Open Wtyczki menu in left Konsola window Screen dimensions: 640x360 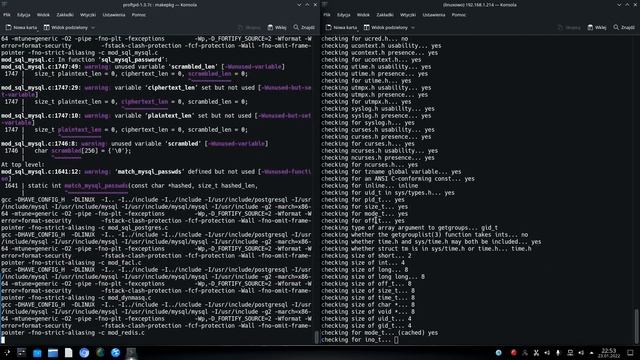point(88,15)
